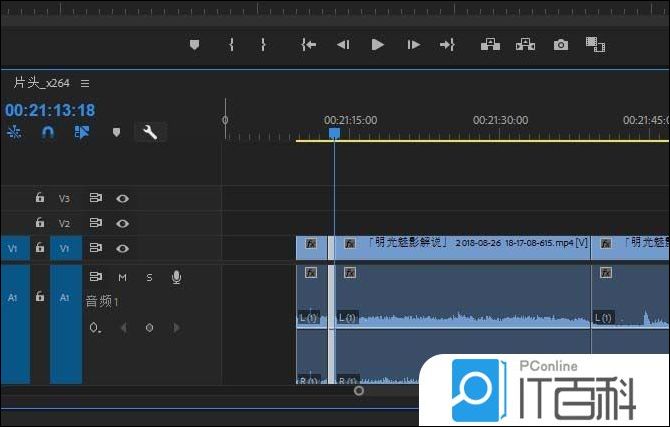Click Go to In point
This screenshot has width=670, height=427.
coord(309,45)
